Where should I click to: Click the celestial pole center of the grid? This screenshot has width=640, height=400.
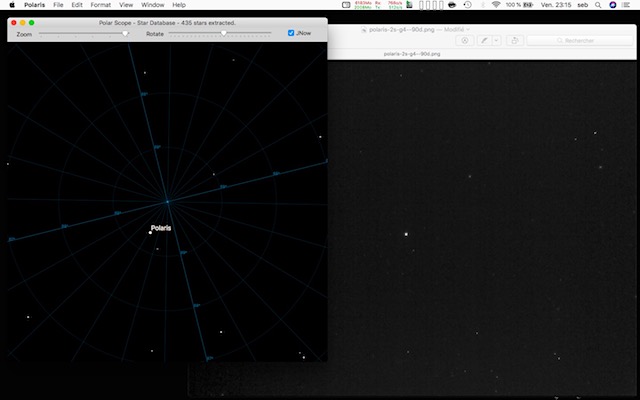tap(167, 202)
